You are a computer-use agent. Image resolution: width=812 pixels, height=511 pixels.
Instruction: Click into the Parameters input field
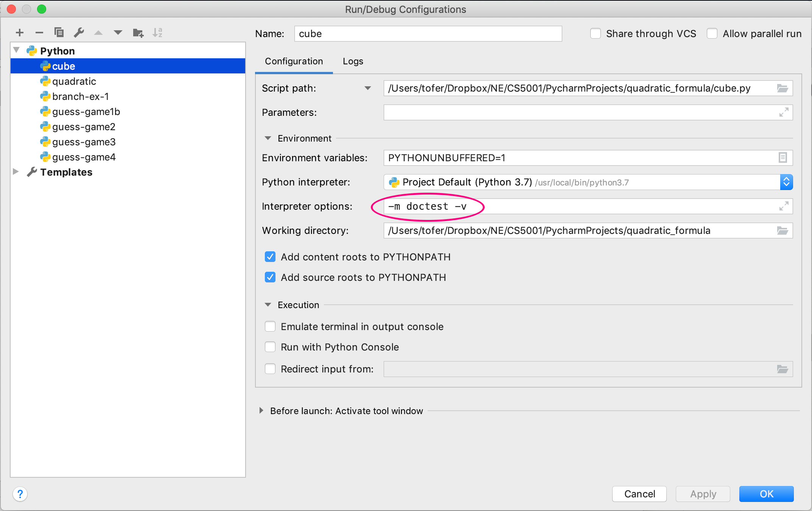click(x=579, y=112)
